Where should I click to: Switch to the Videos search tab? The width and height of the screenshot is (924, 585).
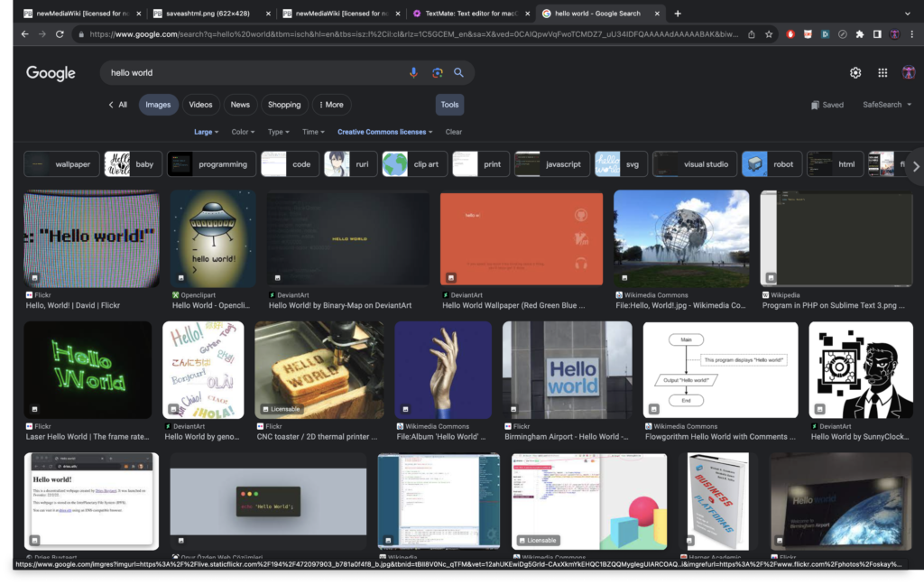[x=200, y=105]
